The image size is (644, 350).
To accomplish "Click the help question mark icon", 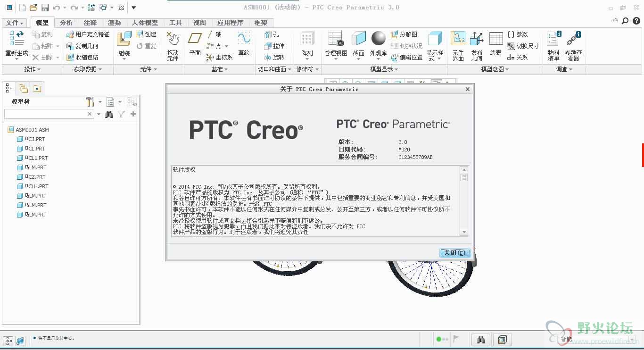I will point(636,21).
